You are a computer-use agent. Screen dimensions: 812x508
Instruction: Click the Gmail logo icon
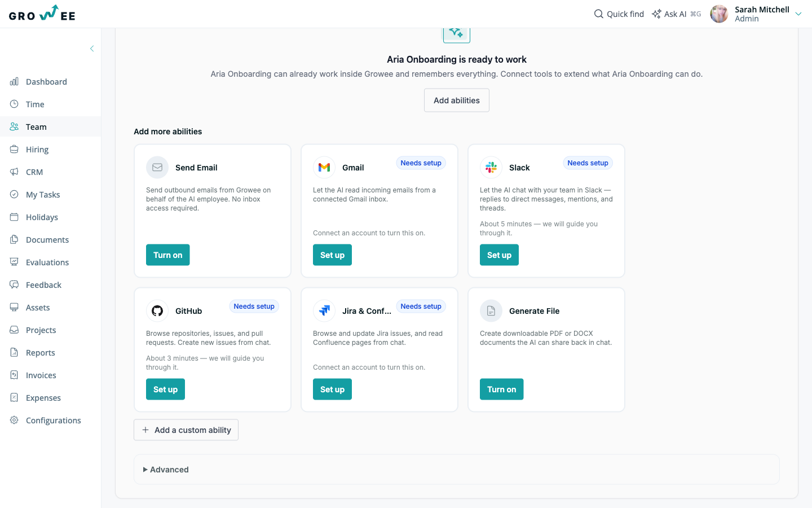click(324, 168)
